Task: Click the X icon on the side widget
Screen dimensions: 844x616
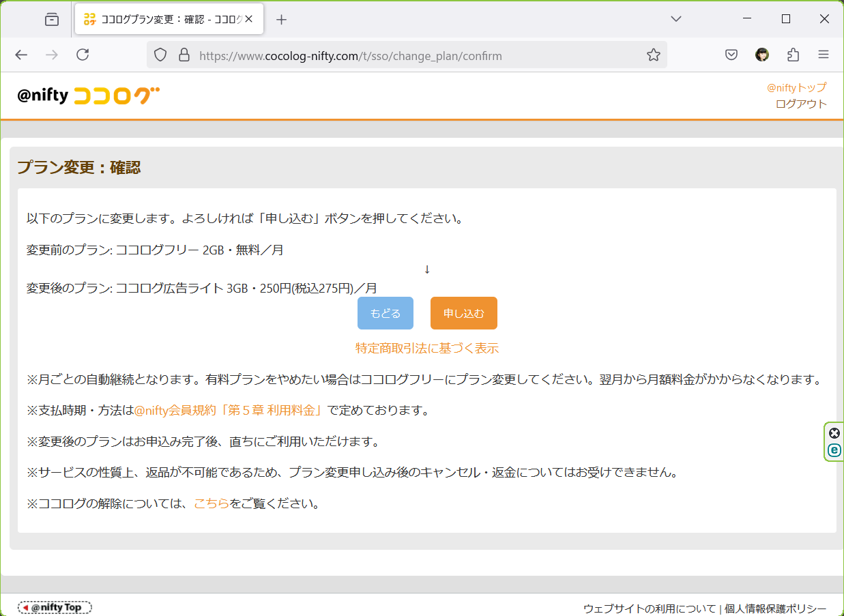Action: 834,433
